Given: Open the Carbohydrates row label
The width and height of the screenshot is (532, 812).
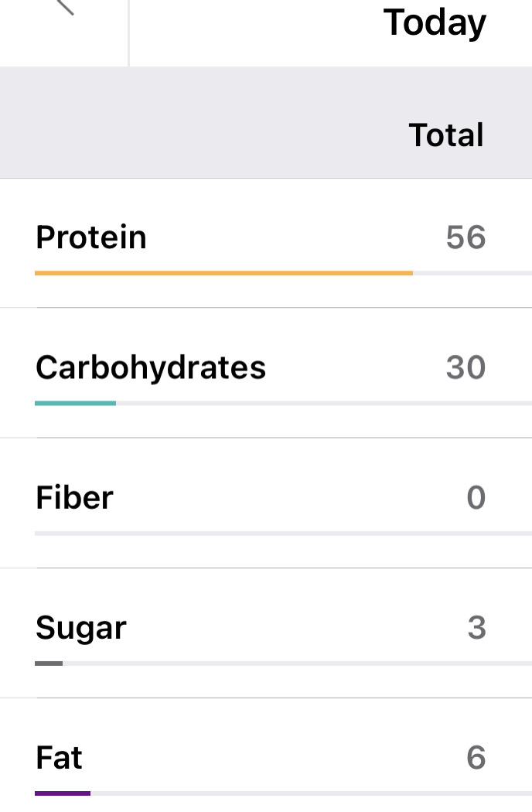Looking at the screenshot, I should tap(151, 367).
